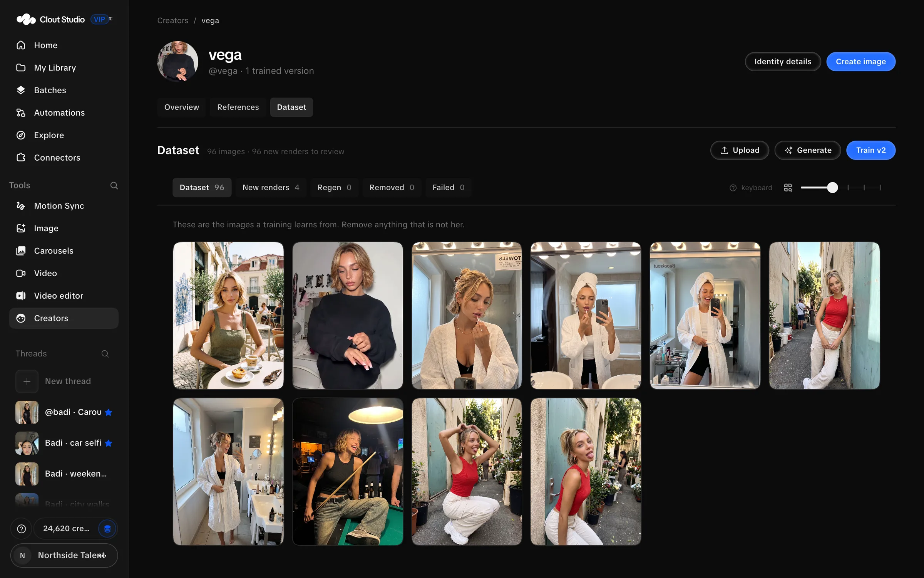Open My Library folder
The width and height of the screenshot is (924, 578).
click(64, 67)
